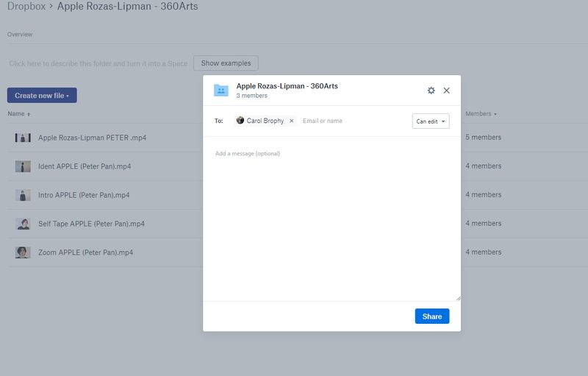The width and height of the screenshot is (588, 376).
Task: Open the Can edit permission dropdown
Action: click(431, 121)
